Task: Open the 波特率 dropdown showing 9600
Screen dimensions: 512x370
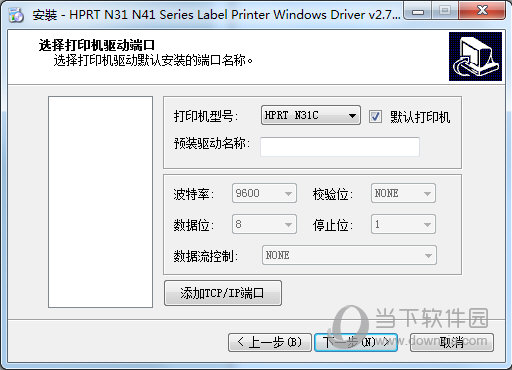Action: pyautogui.click(x=264, y=193)
